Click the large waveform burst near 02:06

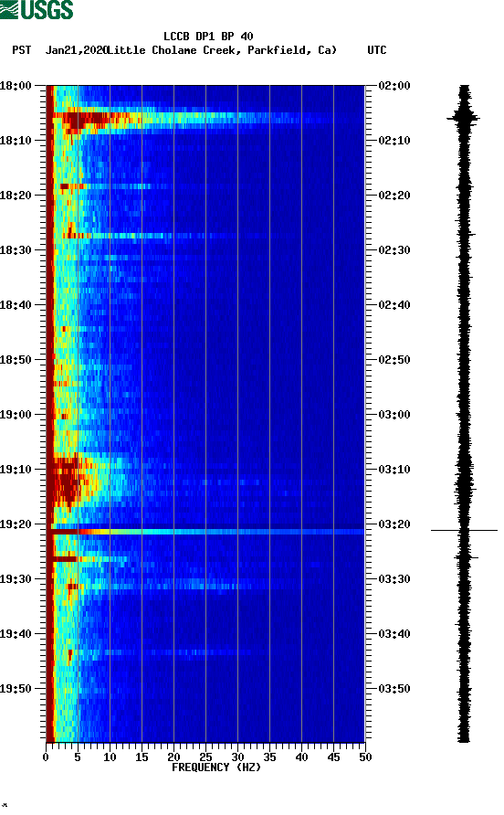click(x=464, y=118)
